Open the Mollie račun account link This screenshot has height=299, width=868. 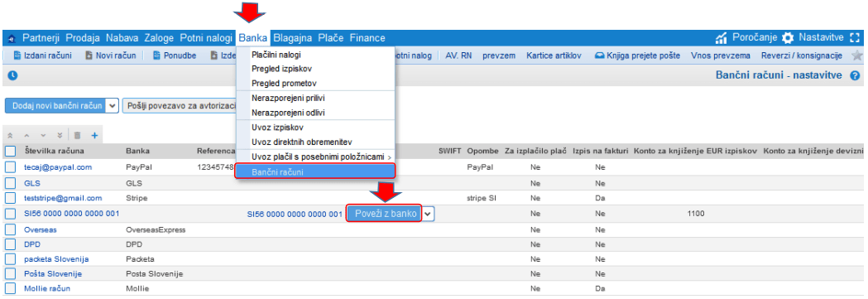tap(47, 288)
